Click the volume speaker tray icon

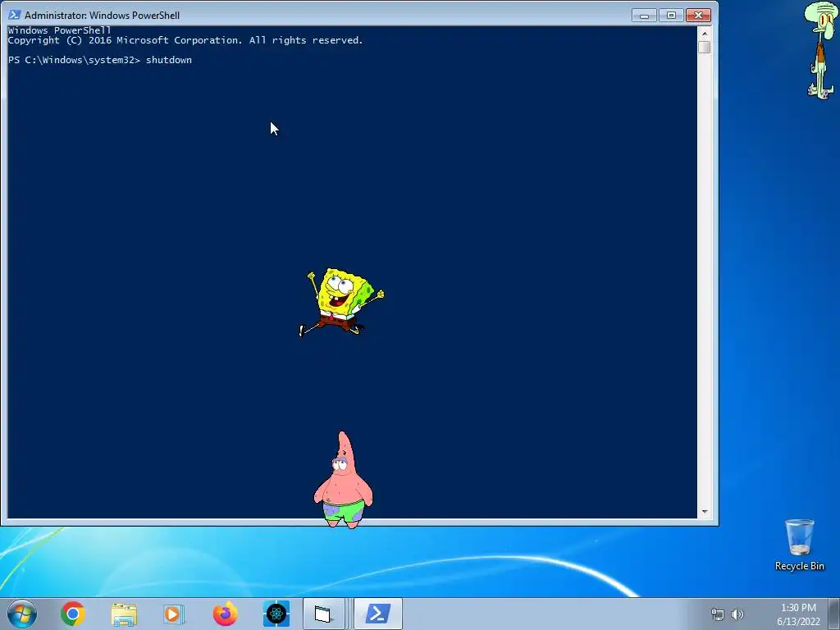point(737,614)
